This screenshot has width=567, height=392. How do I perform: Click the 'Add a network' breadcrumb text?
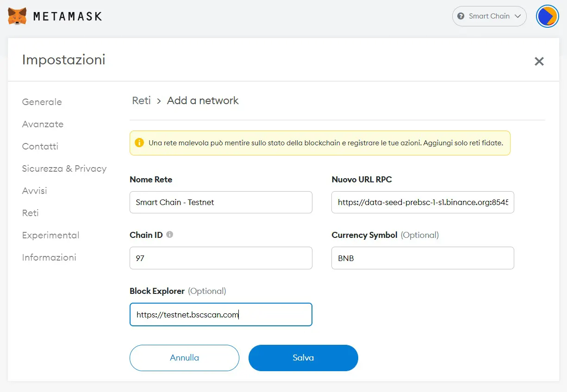click(x=203, y=100)
